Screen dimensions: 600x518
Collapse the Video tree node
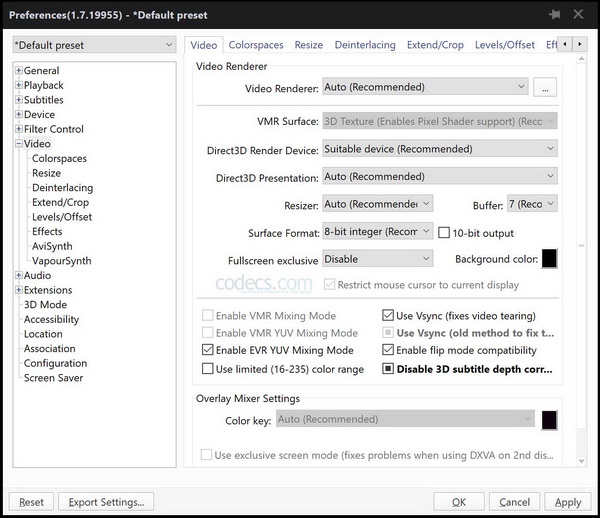tap(18, 144)
